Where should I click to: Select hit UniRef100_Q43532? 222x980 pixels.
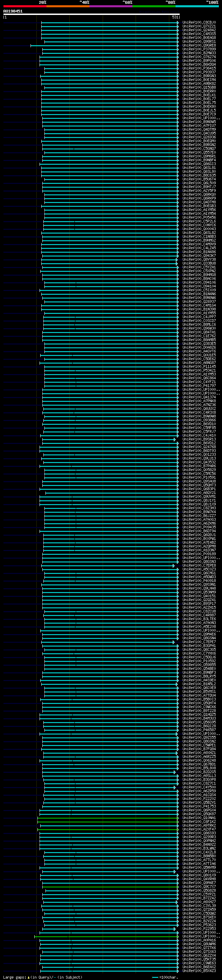(x=199, y=462)
